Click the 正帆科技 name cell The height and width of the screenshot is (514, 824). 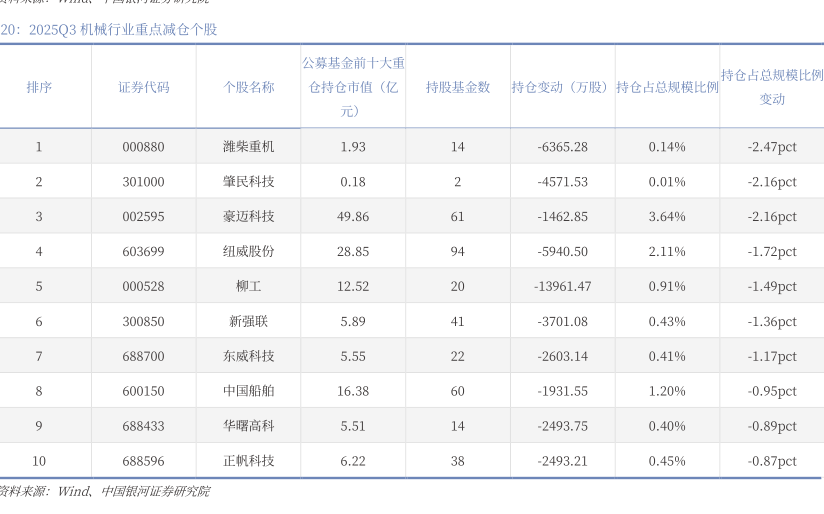[248, 461]
